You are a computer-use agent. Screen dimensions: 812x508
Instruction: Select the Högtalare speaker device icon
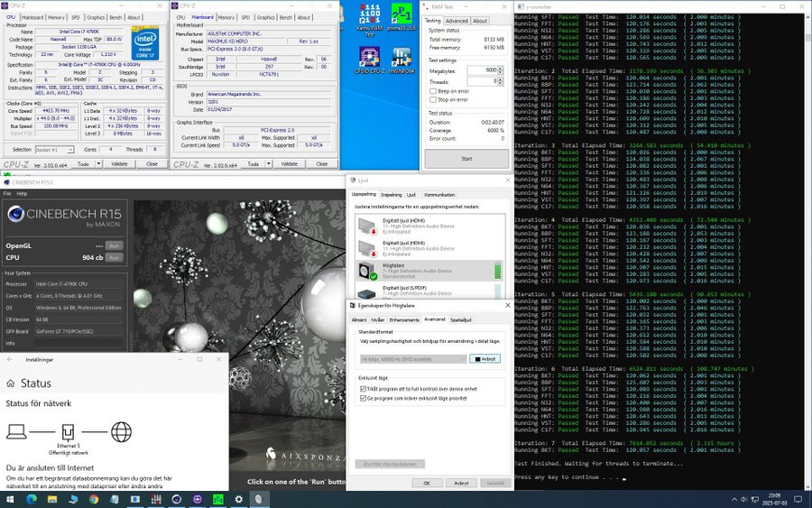(x=367, y=270)
